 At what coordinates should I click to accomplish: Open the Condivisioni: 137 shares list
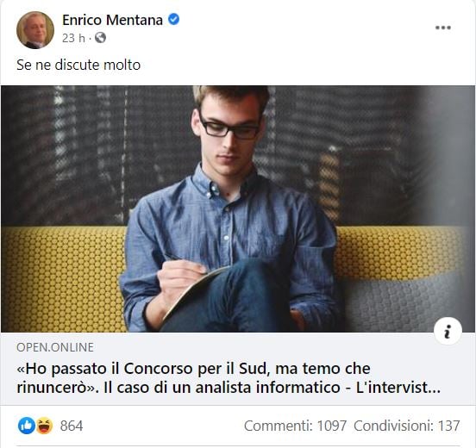(x=407, y=426)
